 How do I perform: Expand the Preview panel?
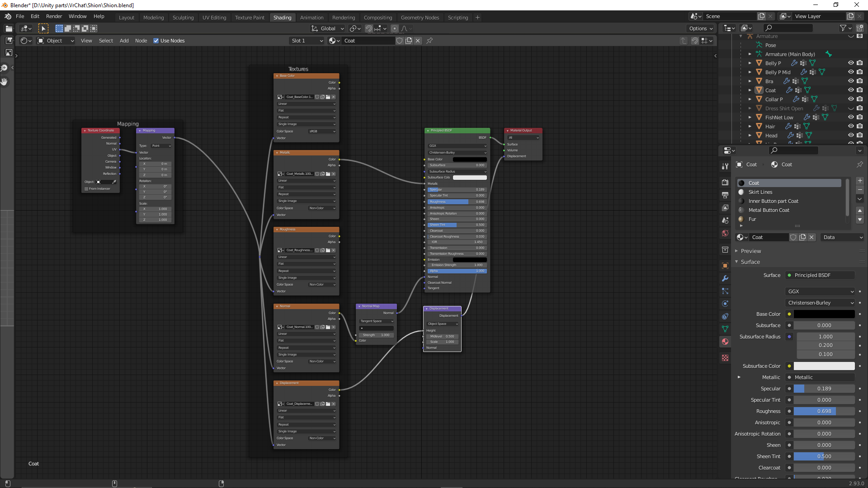pos(750,251)
